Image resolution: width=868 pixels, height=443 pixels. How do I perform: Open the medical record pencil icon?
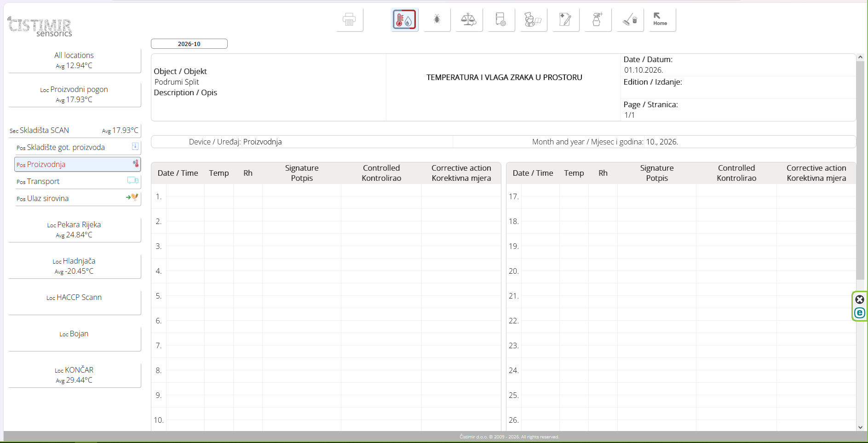(x=565, y=20)
